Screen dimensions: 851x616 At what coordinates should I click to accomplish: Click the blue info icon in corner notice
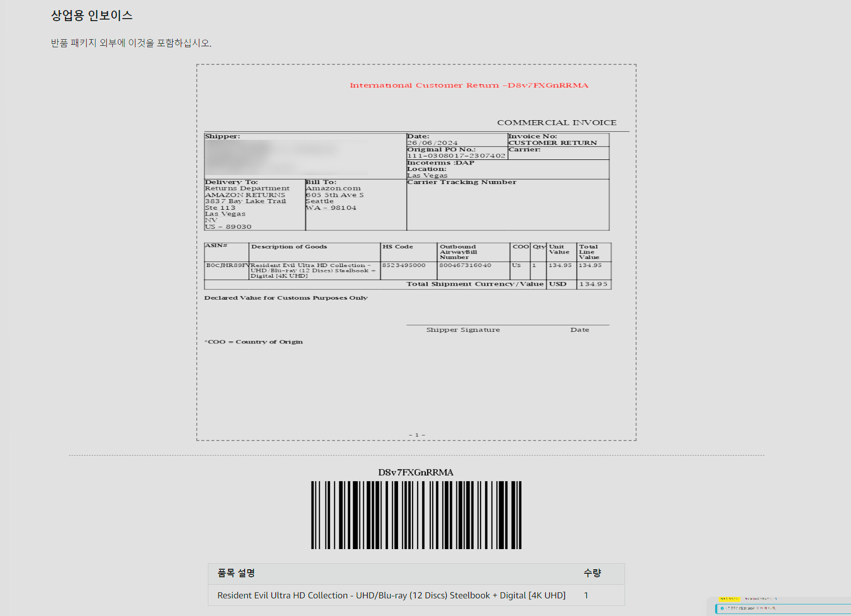point(722,608)
